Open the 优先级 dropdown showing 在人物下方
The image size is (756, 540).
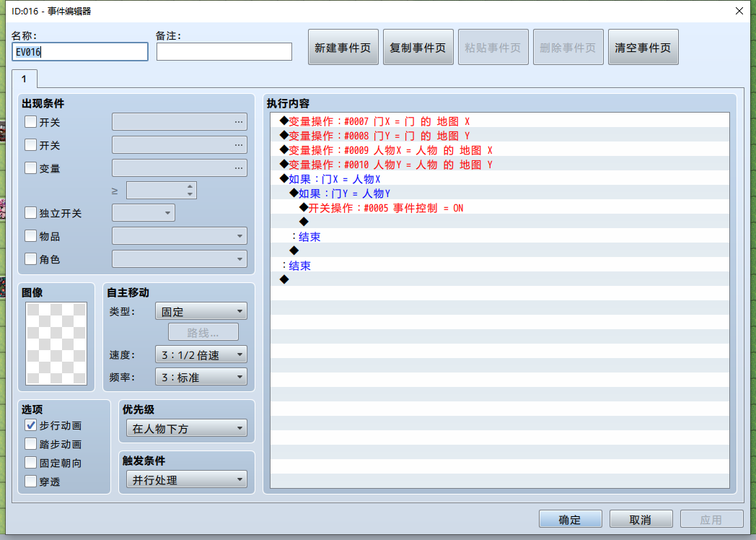click(187, 428)
